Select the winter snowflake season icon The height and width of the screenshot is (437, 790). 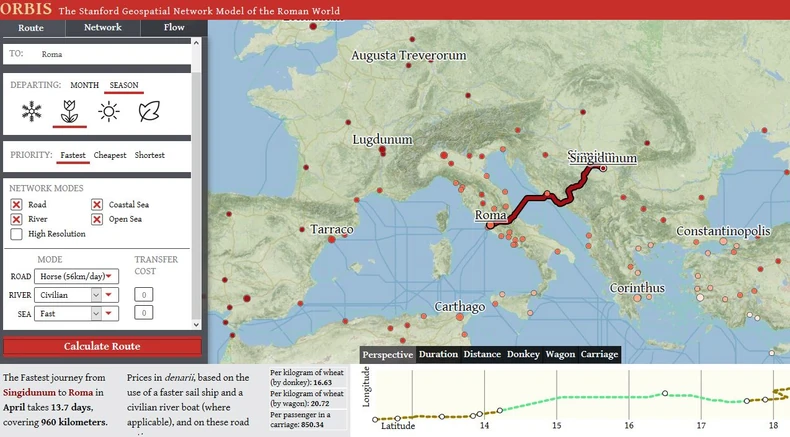(32, 112)
